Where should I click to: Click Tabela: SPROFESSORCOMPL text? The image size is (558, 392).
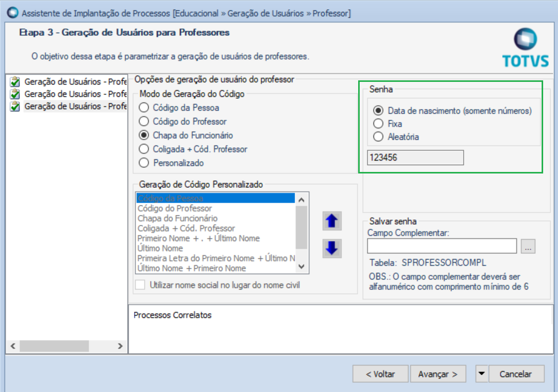427,263
